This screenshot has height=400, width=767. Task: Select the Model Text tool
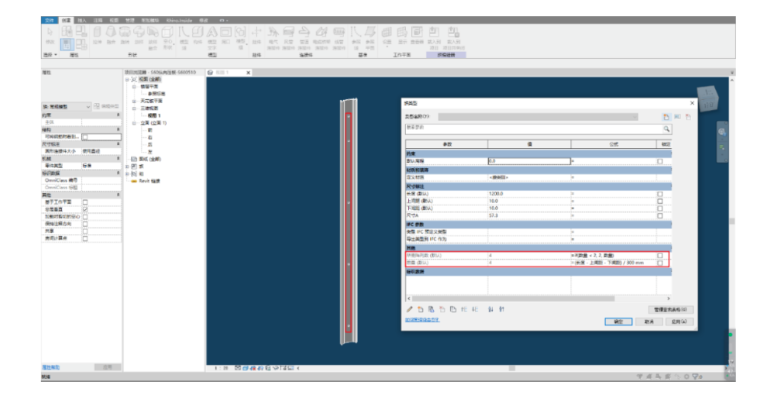pos(212,37)
